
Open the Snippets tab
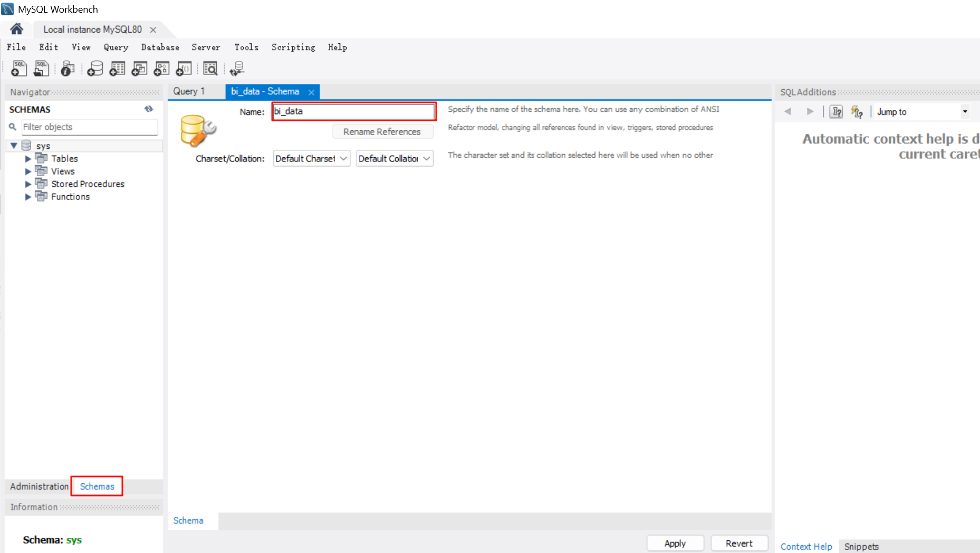pos(861,546)
